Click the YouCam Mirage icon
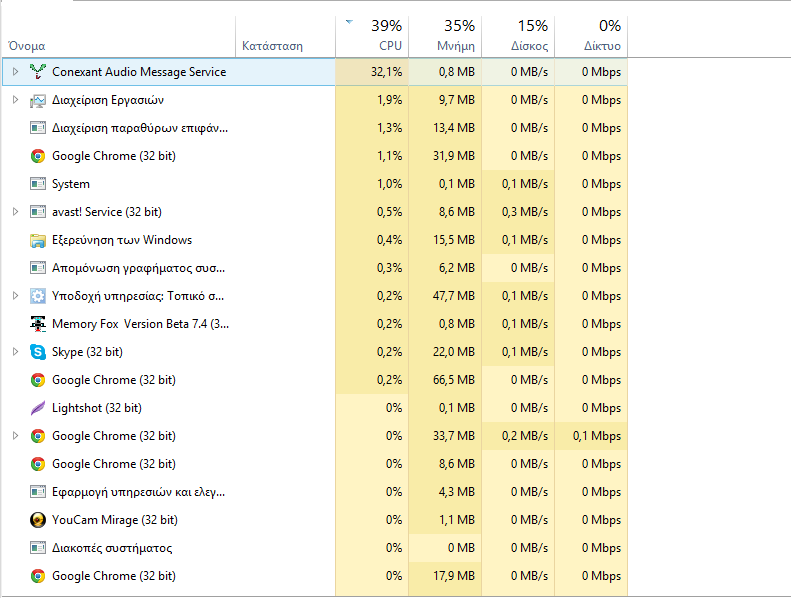The width and height of the screenshot is (791, 598). point(38,520)
